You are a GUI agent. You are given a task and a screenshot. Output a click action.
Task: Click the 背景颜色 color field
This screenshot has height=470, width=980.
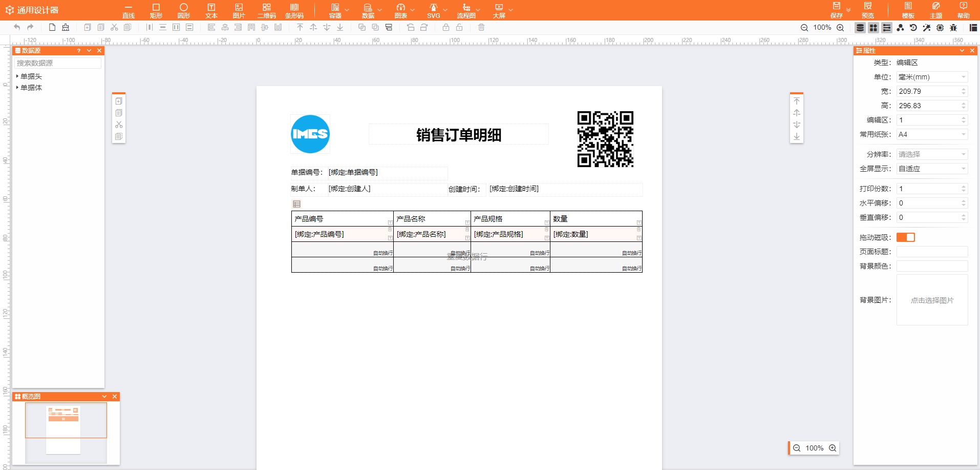[932, 266]
